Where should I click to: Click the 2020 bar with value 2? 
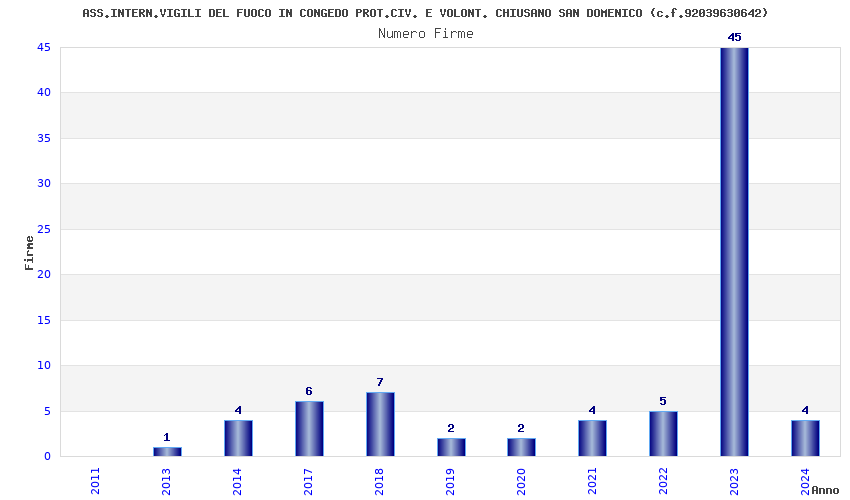(x=521, y=447)
